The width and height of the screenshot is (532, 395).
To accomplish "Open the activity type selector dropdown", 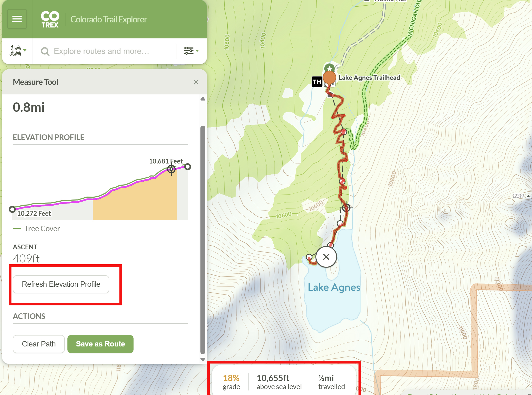I will (18, 51).
